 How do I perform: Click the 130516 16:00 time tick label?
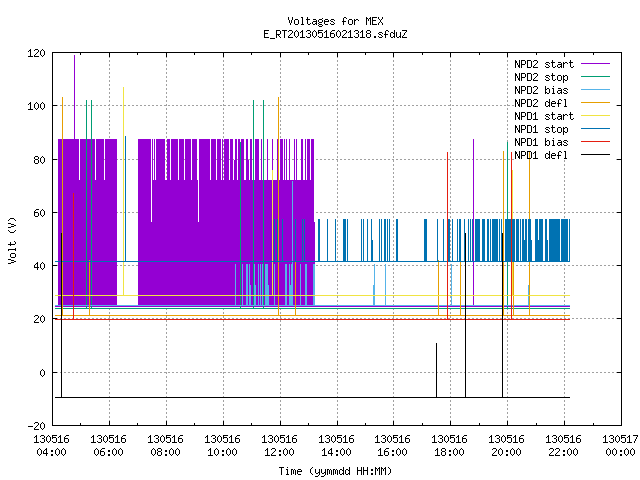click(x=392, y=446)
